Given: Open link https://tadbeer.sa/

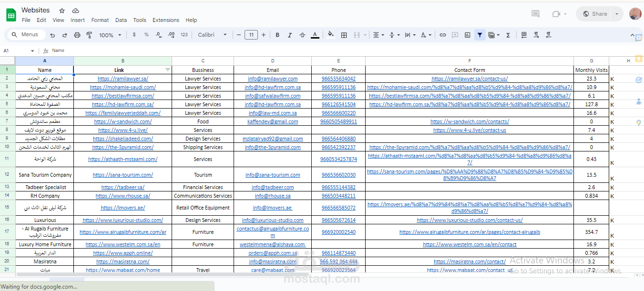Looking at the screenshot, I should point(123,187).
